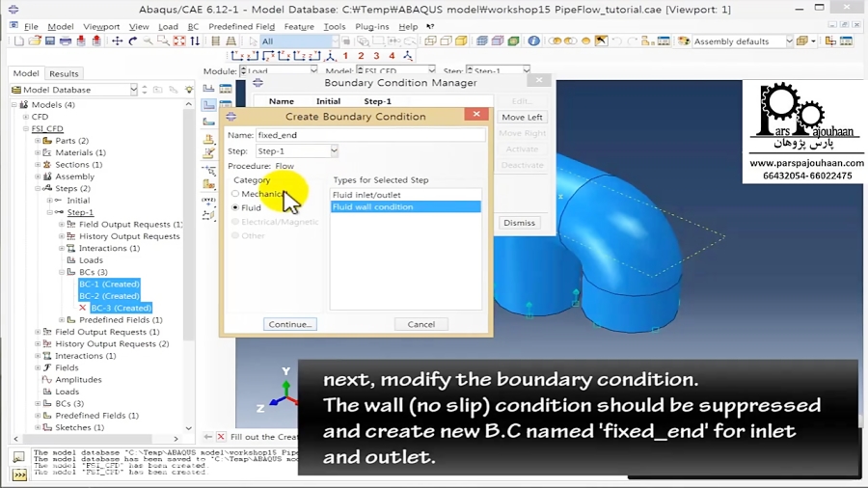Apply custom view number 4
Image resolution: width=868 pixels, height=488 pixels.
(392, 56)
